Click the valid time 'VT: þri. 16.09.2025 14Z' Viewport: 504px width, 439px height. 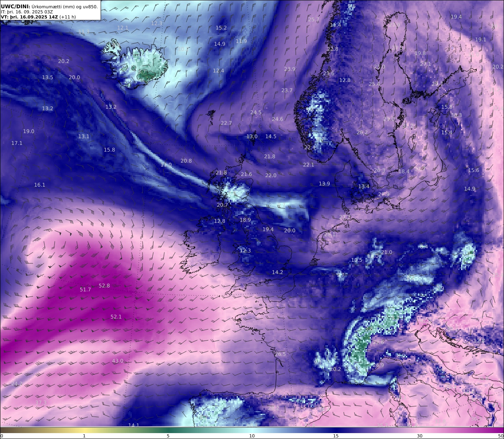point(29,17)
